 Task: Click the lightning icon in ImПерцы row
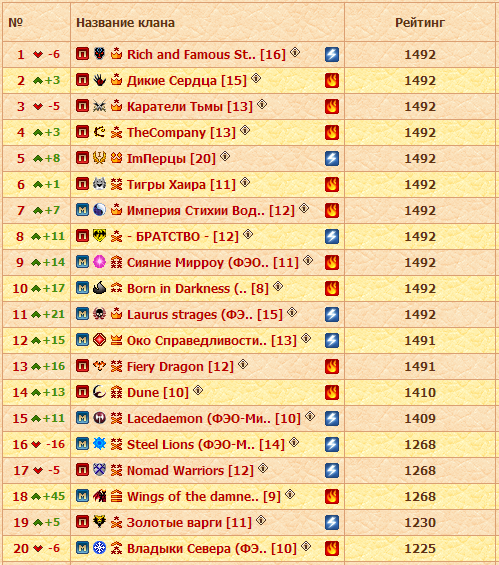332,158
